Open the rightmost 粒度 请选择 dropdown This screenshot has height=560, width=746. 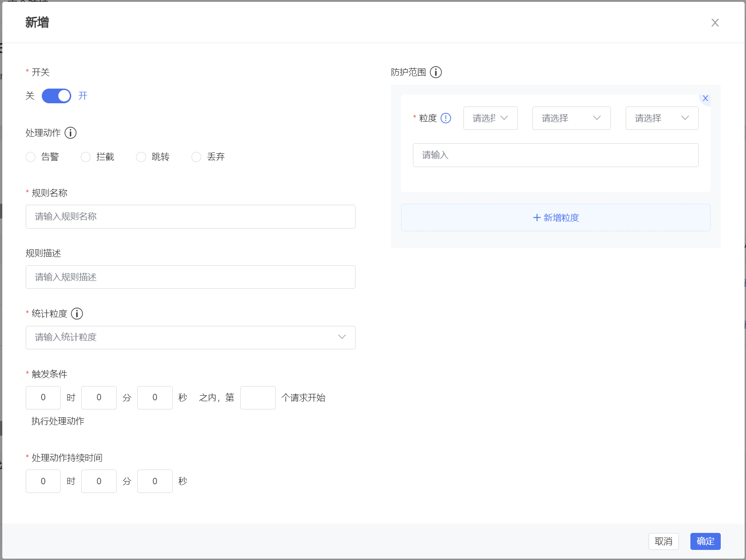pyautogui.click(x=662, y=118)
